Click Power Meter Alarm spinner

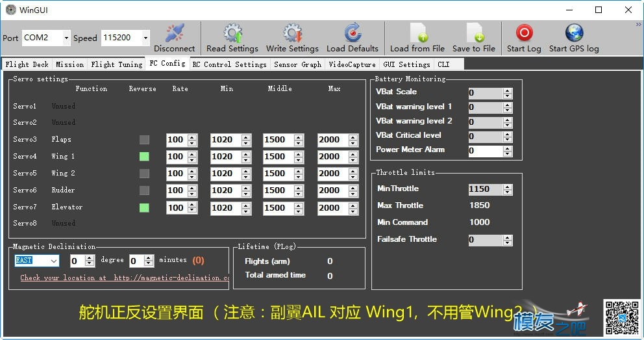[x=508, y=151]
